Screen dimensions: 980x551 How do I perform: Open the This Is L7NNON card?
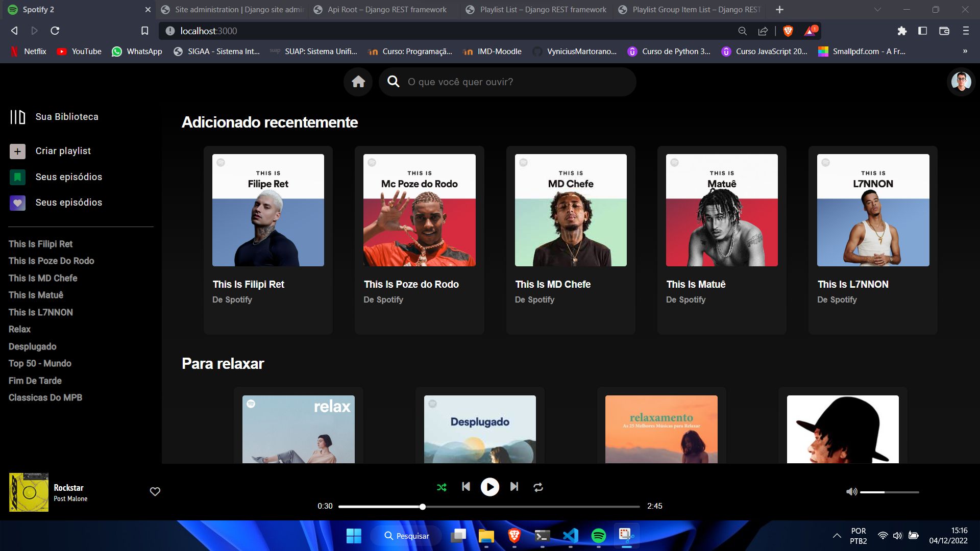click(x=873, y=240)
